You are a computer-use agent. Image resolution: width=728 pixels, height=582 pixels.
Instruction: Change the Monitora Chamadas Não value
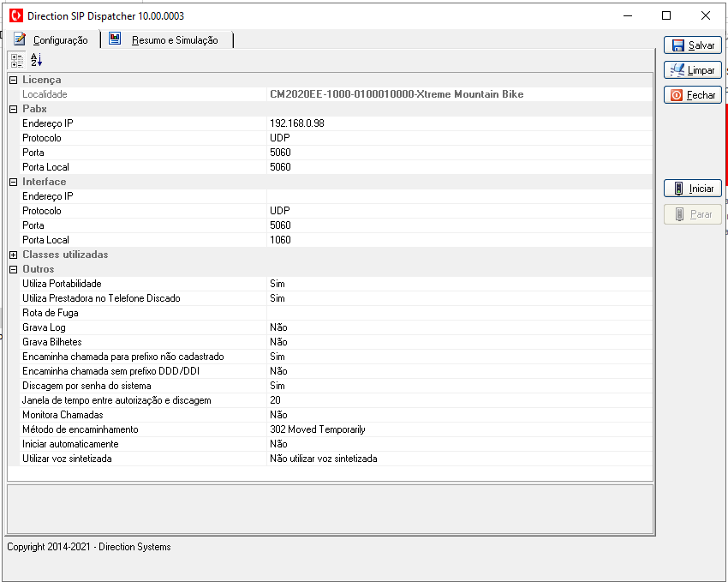[460, 415]
